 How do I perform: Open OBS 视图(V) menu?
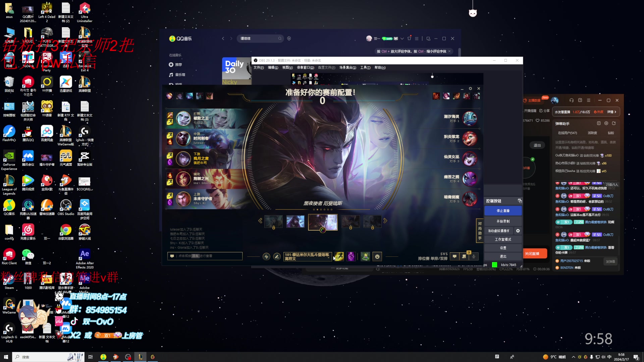pos(287,68)
